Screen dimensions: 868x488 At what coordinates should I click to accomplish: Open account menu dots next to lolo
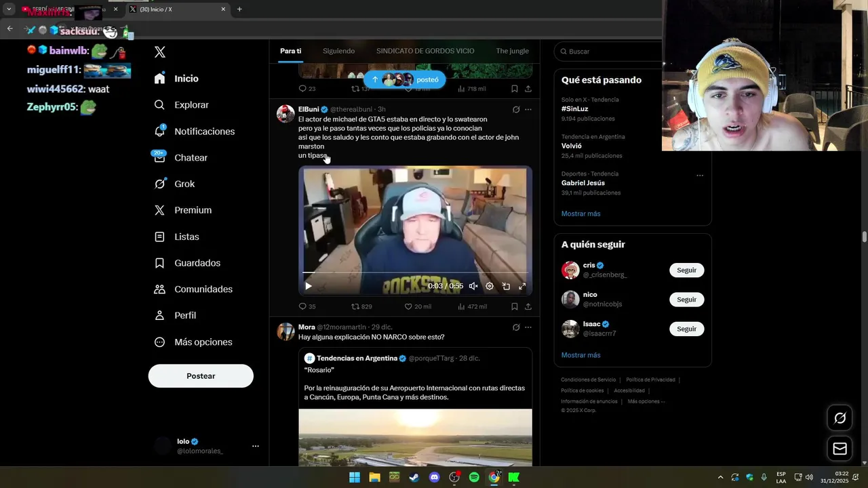point(256,446)
